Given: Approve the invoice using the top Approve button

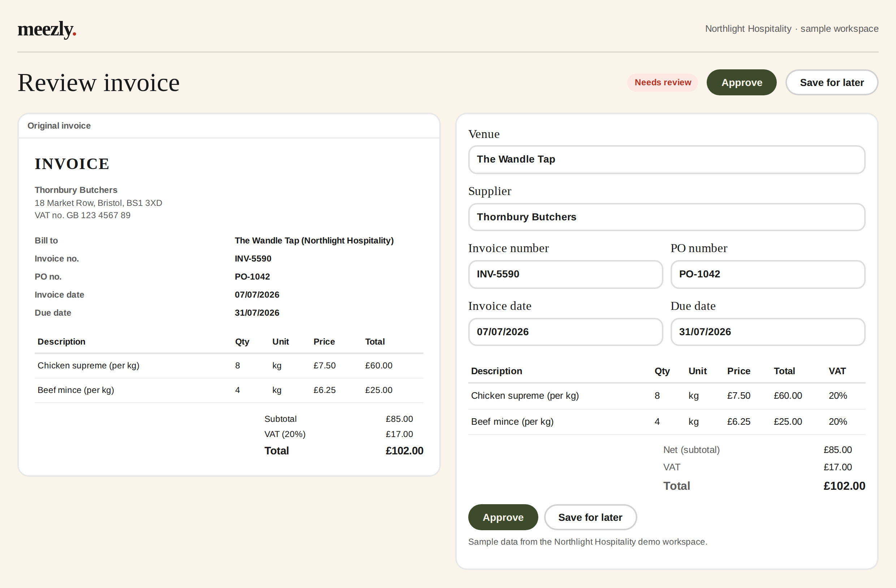Looking at the screenshot, I should [x=741, y=82].
